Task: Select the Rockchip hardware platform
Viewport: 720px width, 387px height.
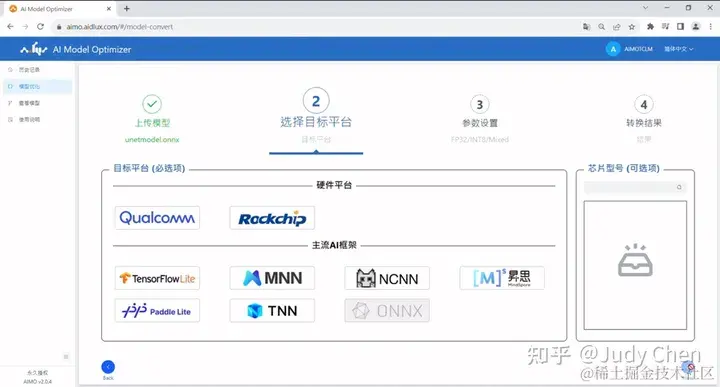Action: (272, 218)
